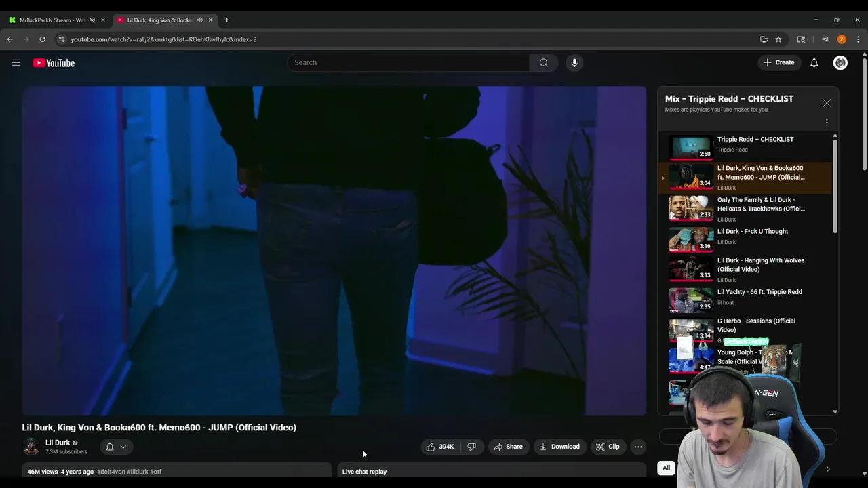The width and height of the screenshot is (868, 488).
Task: Open Mix playlist three-dot options menu
Action: (x=827, y=123)
